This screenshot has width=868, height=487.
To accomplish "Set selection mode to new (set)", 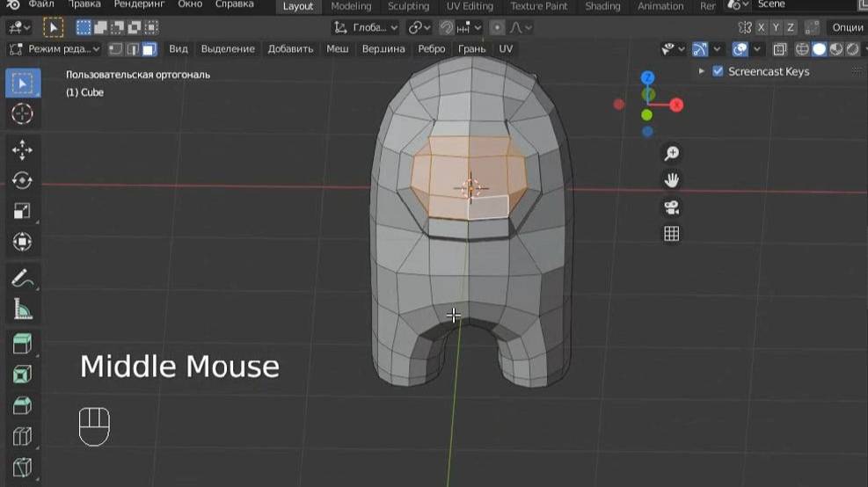I will 84,27.
